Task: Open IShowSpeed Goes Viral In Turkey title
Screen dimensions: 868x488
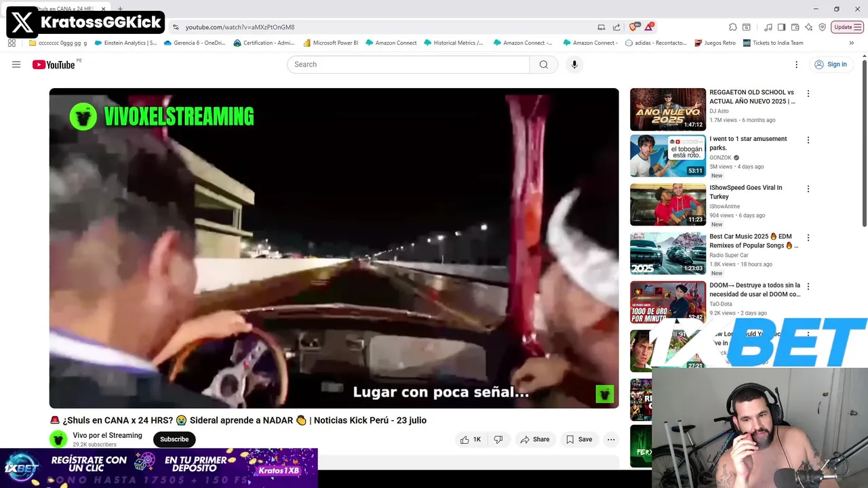Action: click(745, 192)
